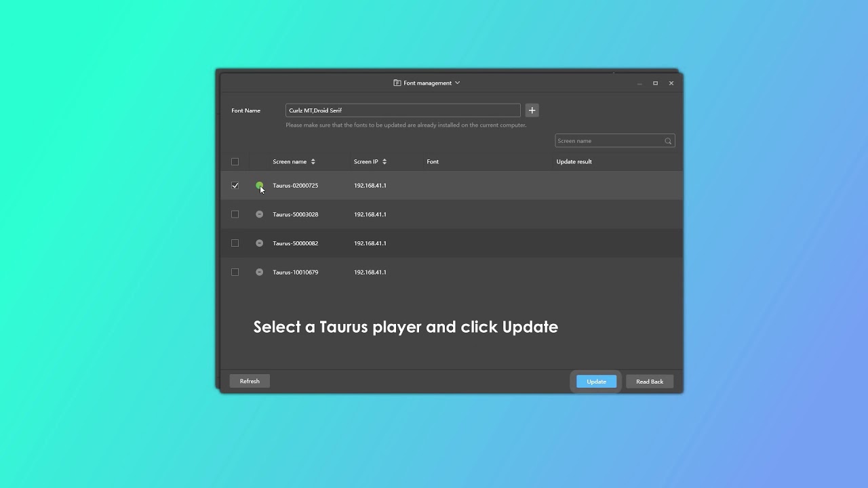Click the grey status icon for Taurus-10010679
This screenshot has width=868, height=488.
259,272
